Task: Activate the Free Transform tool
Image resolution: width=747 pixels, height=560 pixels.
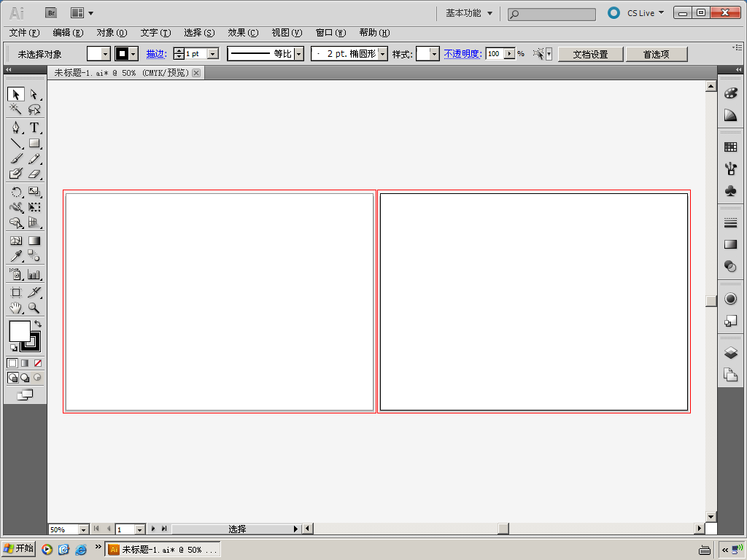Action: coord(34,207)
